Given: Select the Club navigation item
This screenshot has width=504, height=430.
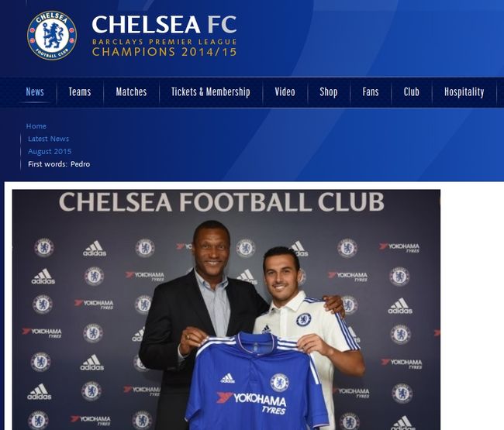Looking at the screenshot, I should [x=412, y=92].
